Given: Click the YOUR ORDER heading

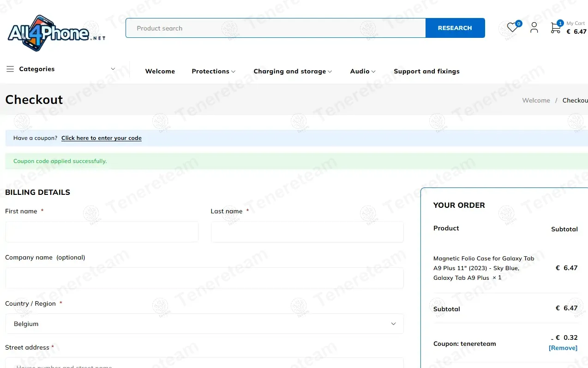Looking at the screenshot, I should point(459,205).
